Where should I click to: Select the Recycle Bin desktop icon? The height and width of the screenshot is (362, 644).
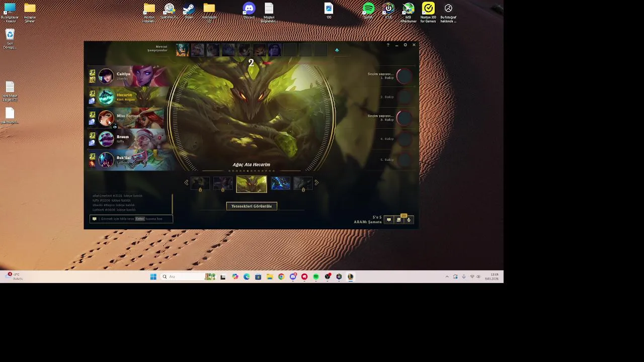[x=10, y=39]
